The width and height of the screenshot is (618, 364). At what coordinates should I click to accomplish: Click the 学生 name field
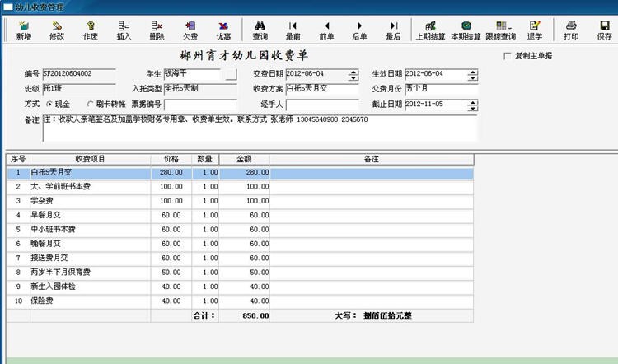[192, 74]
